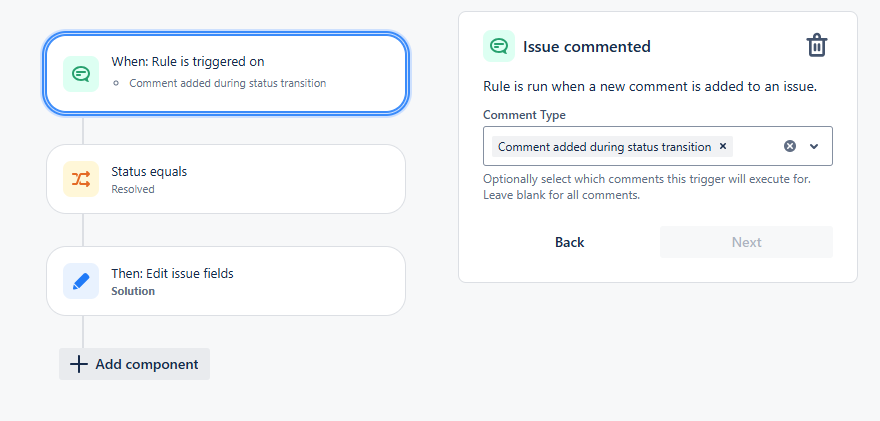Click the Issue commented heading text
This screenshot has width=880, height=421.
tap(586, 46)
